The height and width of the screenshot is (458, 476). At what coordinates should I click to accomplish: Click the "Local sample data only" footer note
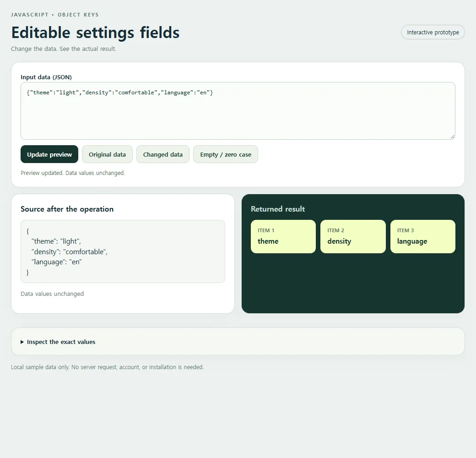pos(107,367)
